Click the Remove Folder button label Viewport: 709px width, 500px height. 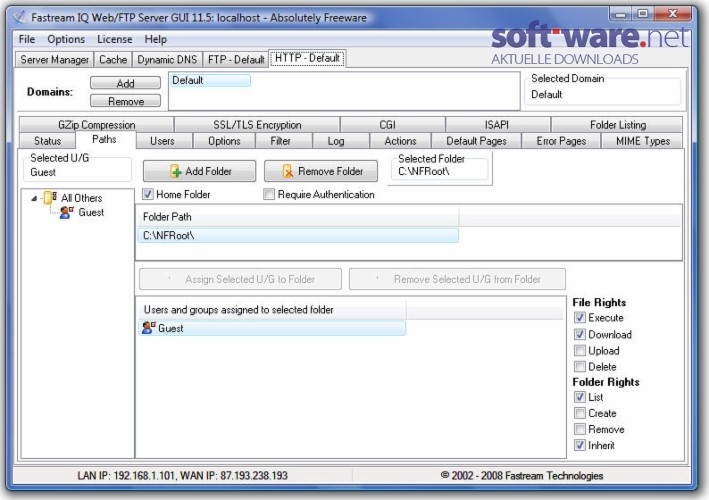pyautogui.click(x=331, y=171)
